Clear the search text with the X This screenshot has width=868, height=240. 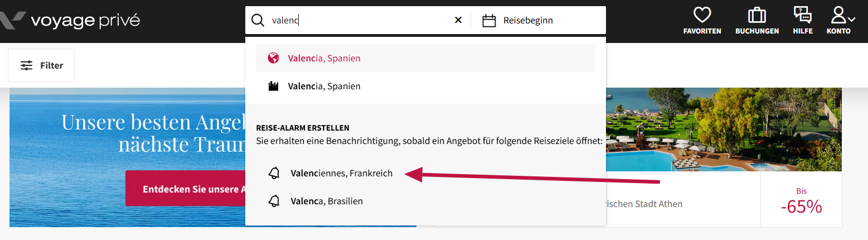coord(458,20)
